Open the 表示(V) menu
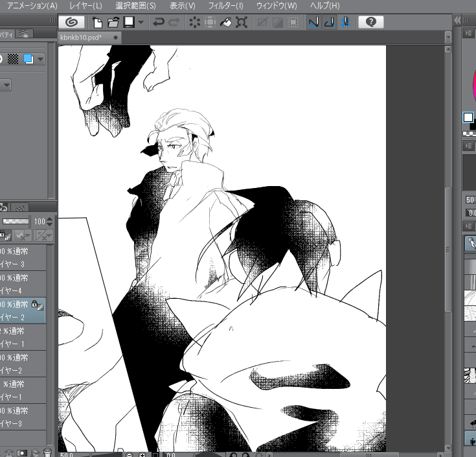 (x=183, y=5)
